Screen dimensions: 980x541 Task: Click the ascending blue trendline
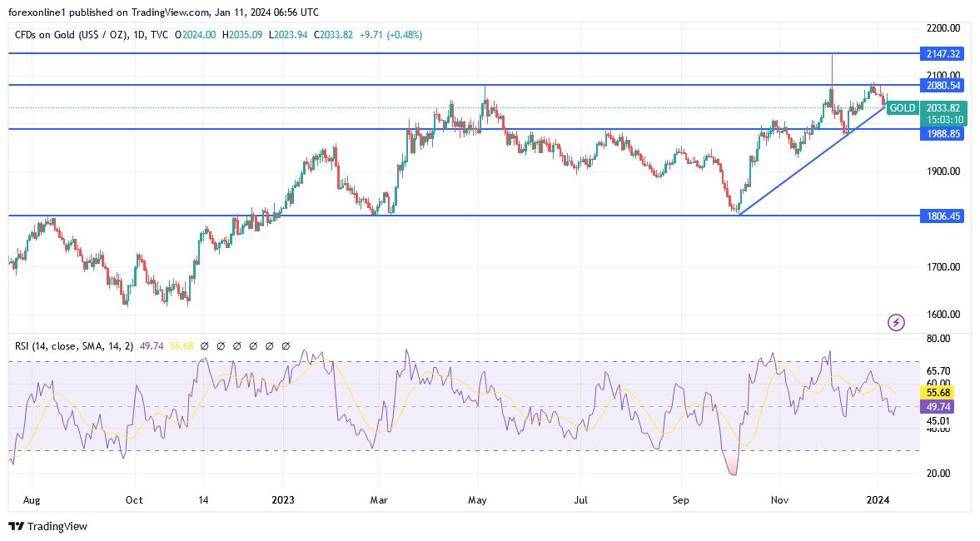click(x=812, y=161)
